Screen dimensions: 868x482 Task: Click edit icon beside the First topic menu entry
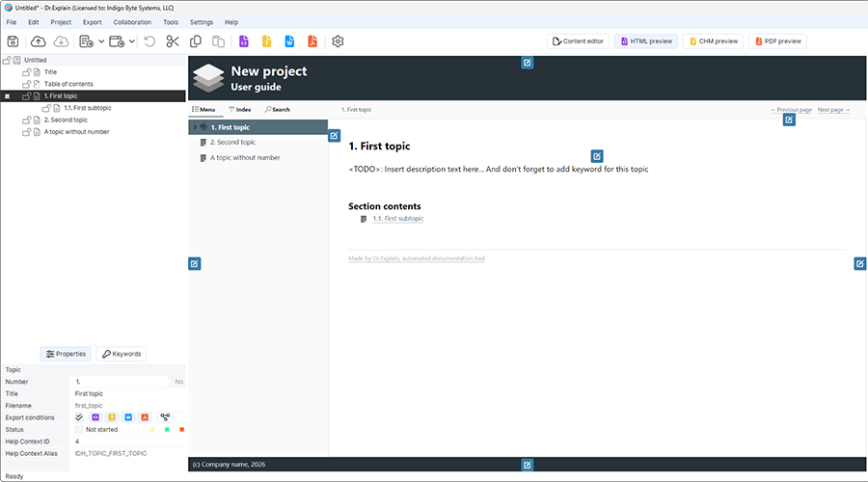coord(334,136)
